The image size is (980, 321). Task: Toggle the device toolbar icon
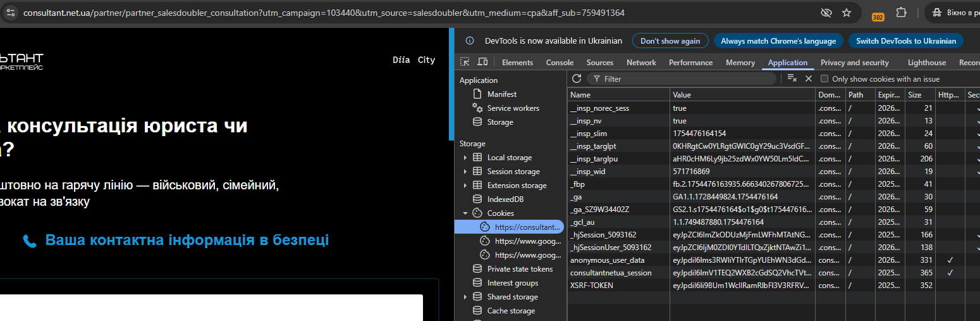(482, 62)
